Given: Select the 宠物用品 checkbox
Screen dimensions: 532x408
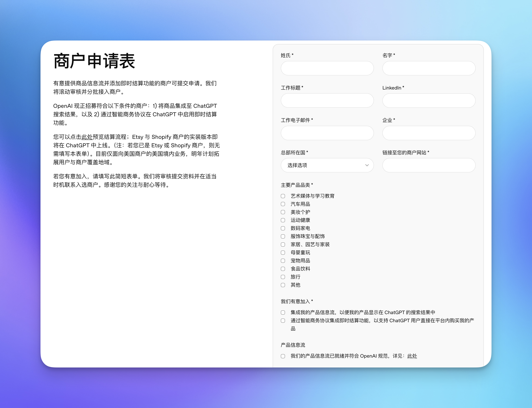Looking at the screenshot, I should 283,261.
